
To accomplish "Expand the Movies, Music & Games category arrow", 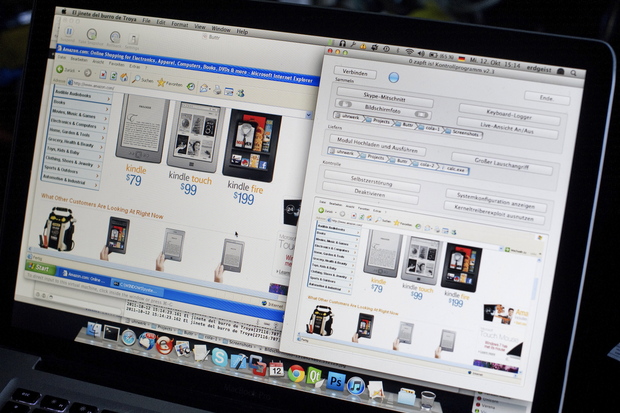I will 105,118.
